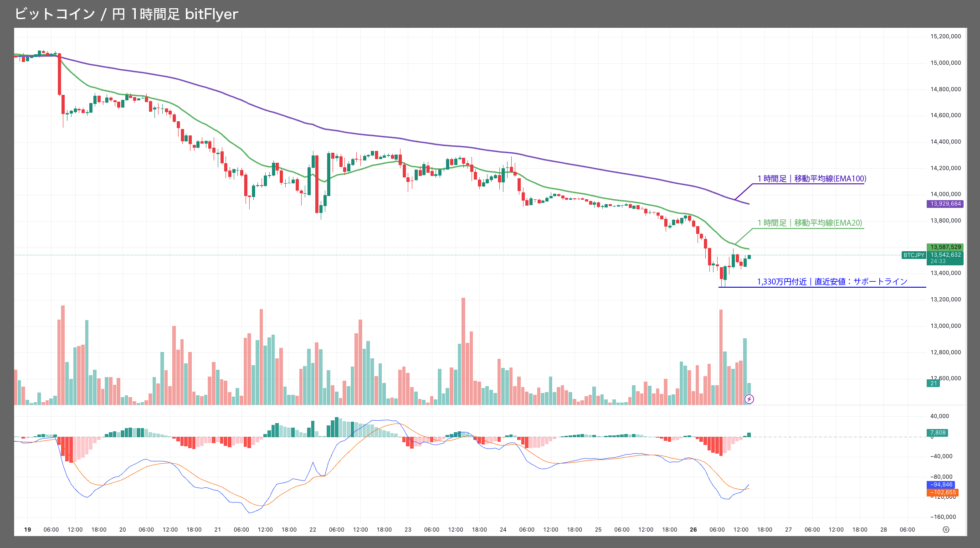Click the 26 date label on the time axis
The width and height of the screenshot is (980, 548).
coord(693,530)
